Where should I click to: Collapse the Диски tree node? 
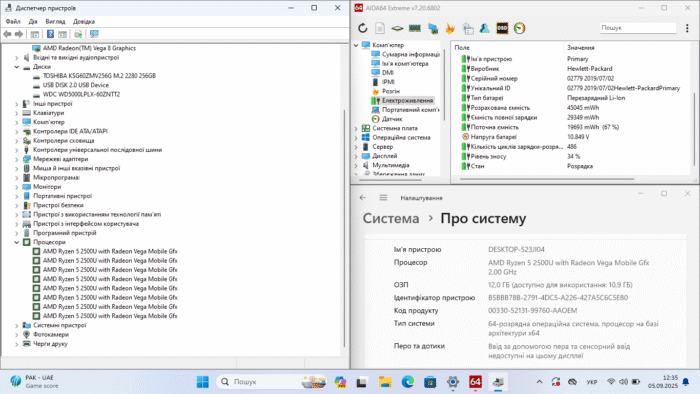[17, 67]
